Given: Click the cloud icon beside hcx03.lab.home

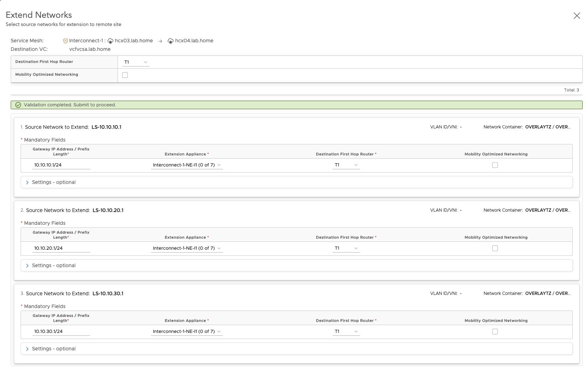Looking at the screenshot, I should [110, 41].
